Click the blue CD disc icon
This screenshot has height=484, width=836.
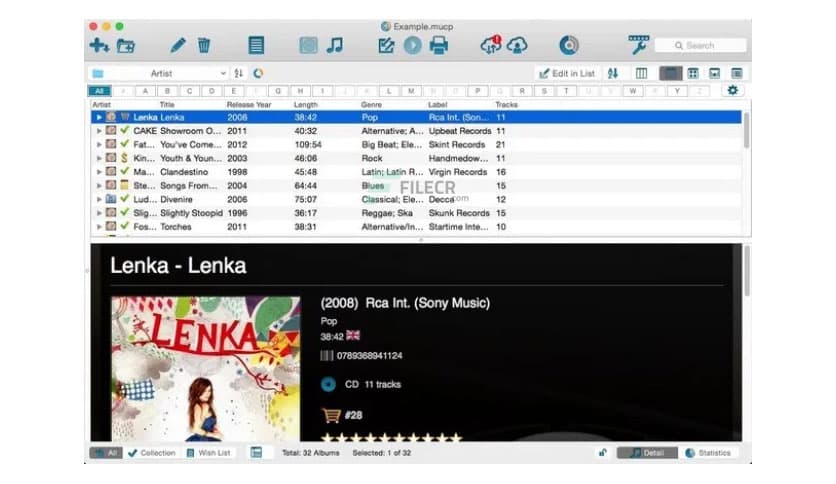pos(328,384)
